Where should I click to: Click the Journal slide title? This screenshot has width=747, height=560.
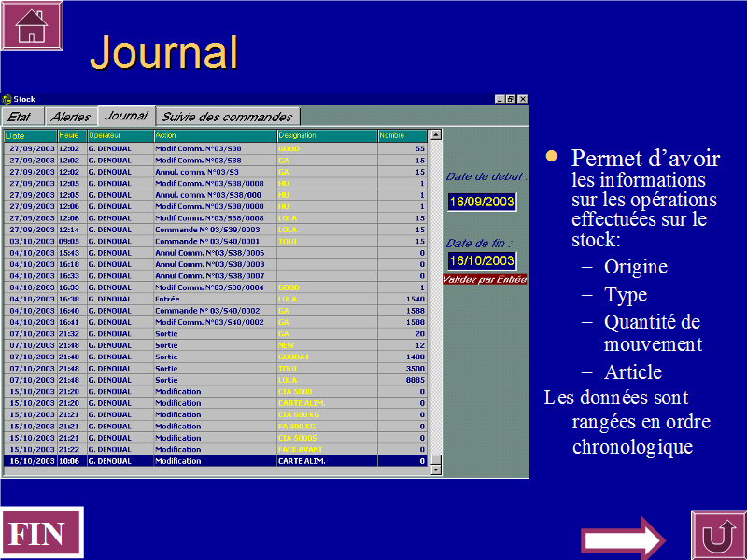tap(164, 52)
